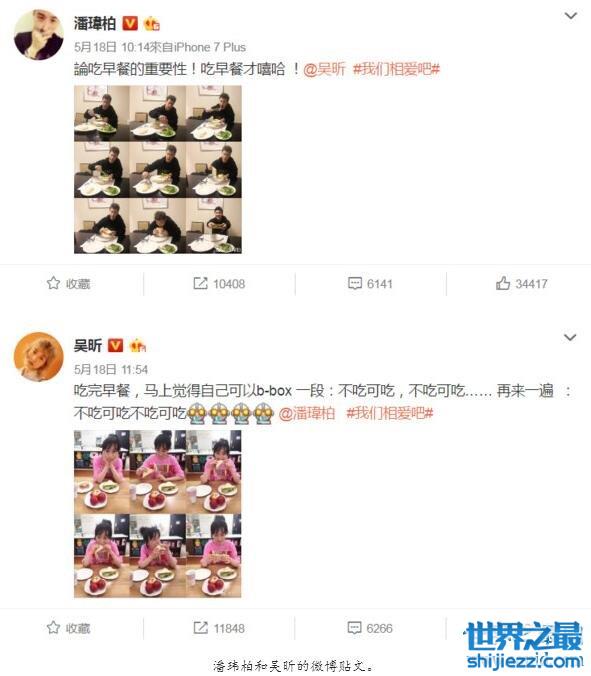The width and height of the screenshot is (591, 676).
Task: Open the @潘瑋柏 mention in 吴昕's post
Action: click(x=307, y=413)
